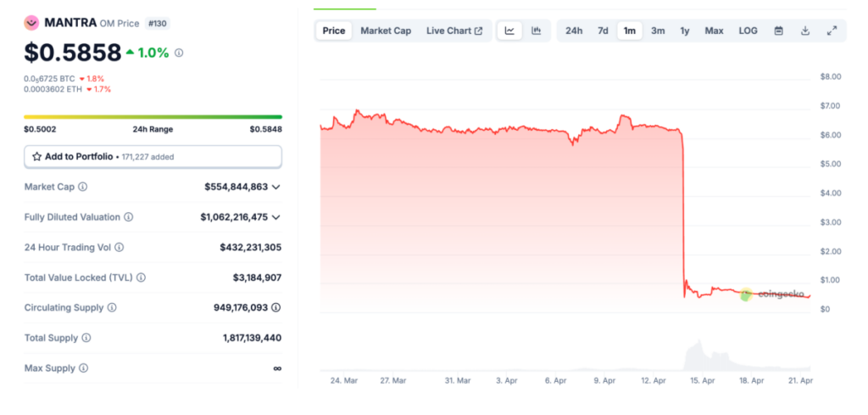Viewport: 868px width, 415px height.
Task: Switch to the Price tab
Action: coord(334,31)
